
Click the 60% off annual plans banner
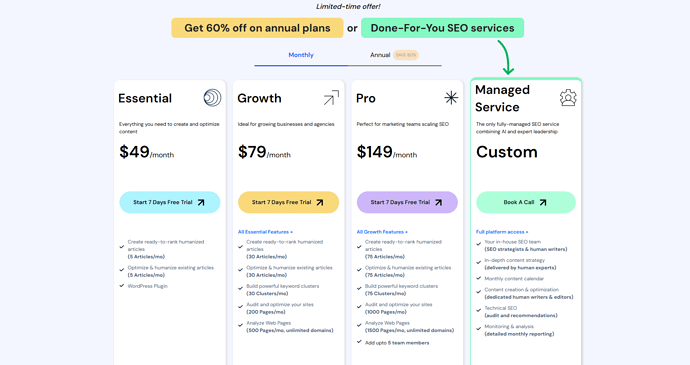point(257,28)
